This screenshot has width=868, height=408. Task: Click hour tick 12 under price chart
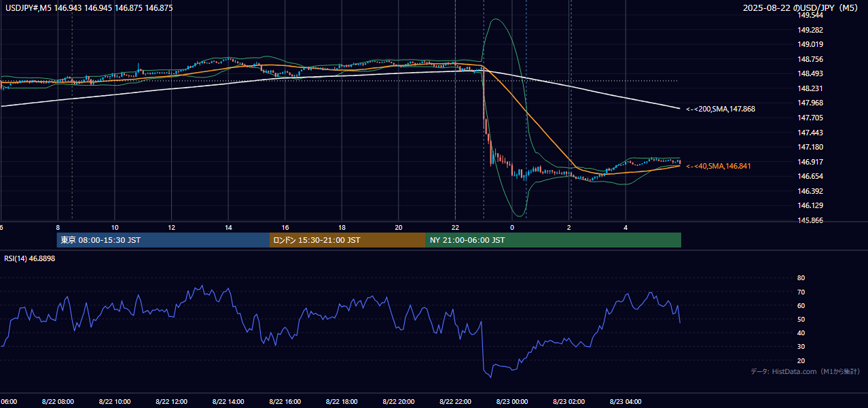[x=171, y=227]
